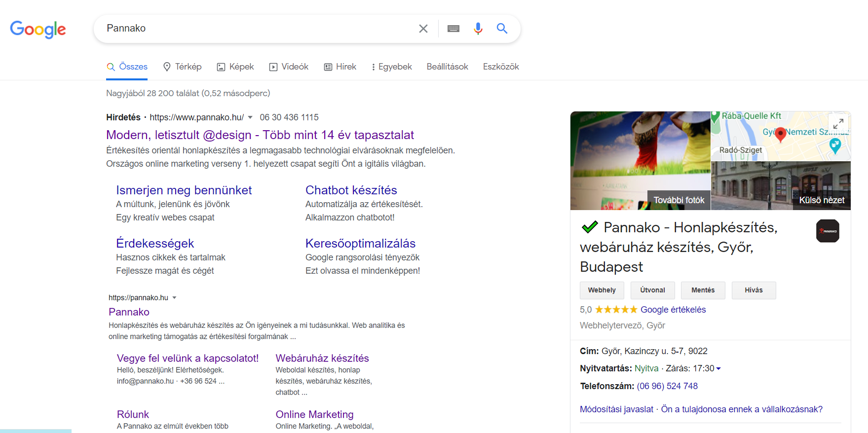Switch to the Képek tab
Viewport: 868px width, 433px height.
click(x=235, y=67)
